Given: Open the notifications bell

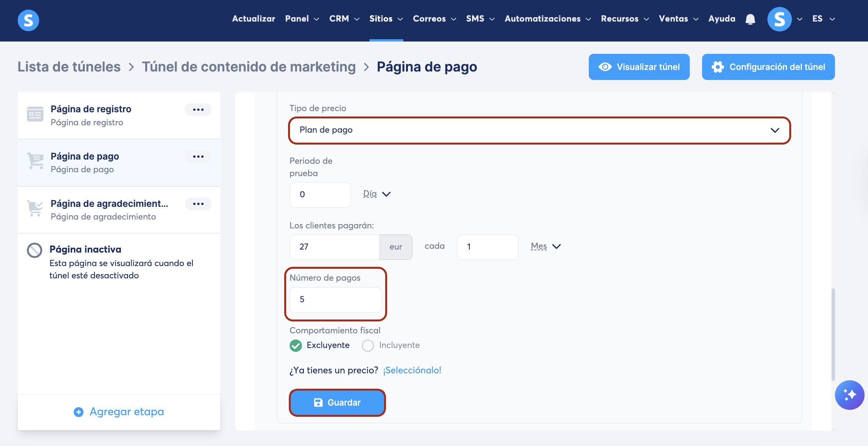Looking at the screenshot, I should coord(750,19).
